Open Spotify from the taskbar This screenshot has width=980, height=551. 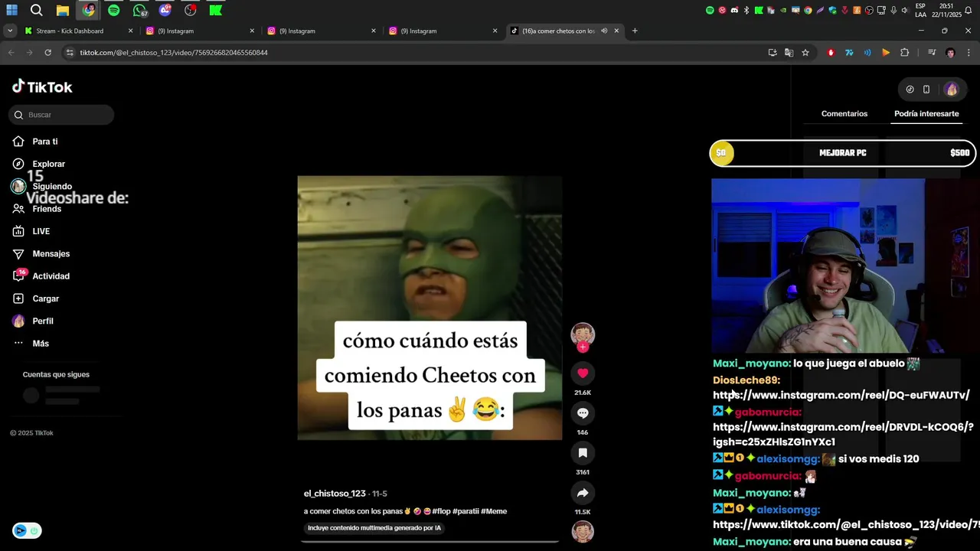click(x=114, y=10)
